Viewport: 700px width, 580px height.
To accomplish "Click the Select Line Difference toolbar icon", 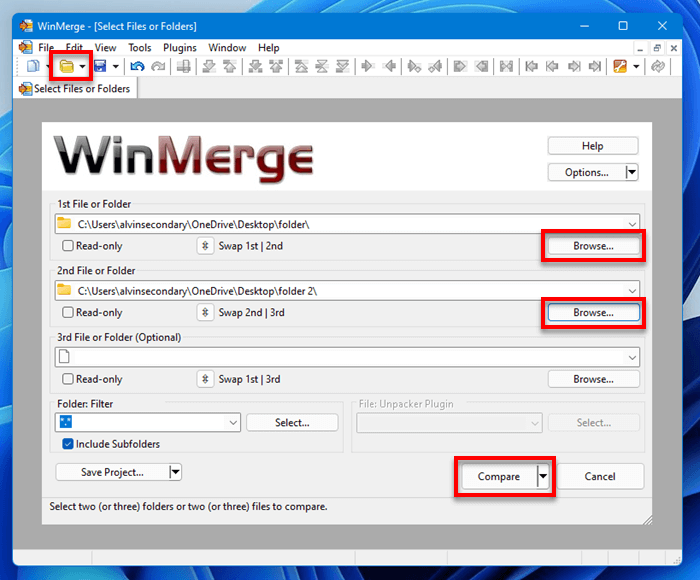I will [183, 67].
